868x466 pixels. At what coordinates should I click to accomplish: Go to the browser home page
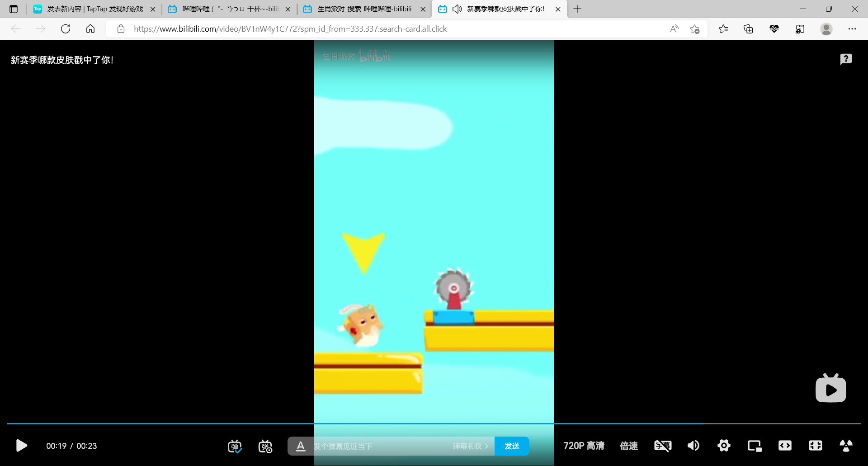pos(90,29)
